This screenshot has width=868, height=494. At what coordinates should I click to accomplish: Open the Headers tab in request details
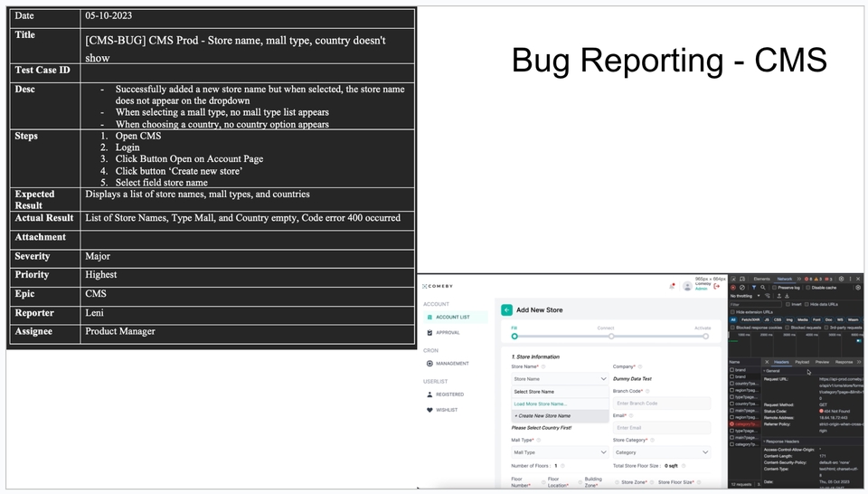tap(781, 362)
